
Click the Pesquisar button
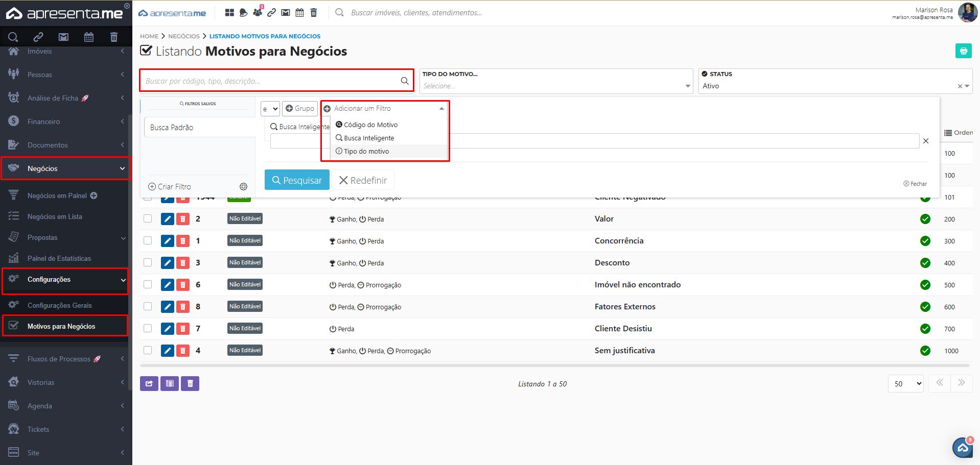point(297,180)
